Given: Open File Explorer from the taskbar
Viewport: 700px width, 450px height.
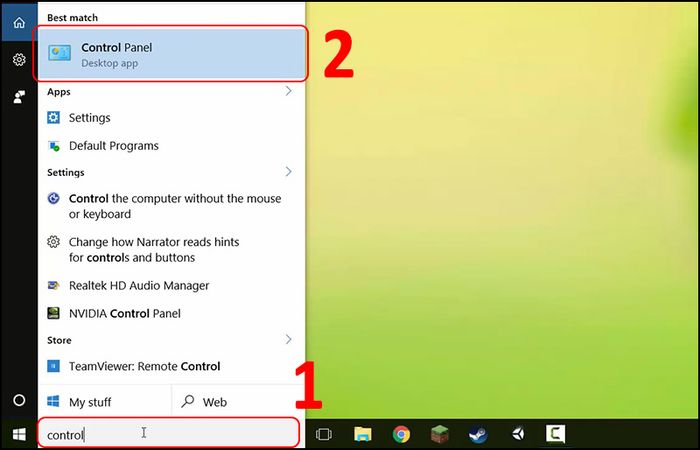Looking at the screenshot, I should point(363,434).
